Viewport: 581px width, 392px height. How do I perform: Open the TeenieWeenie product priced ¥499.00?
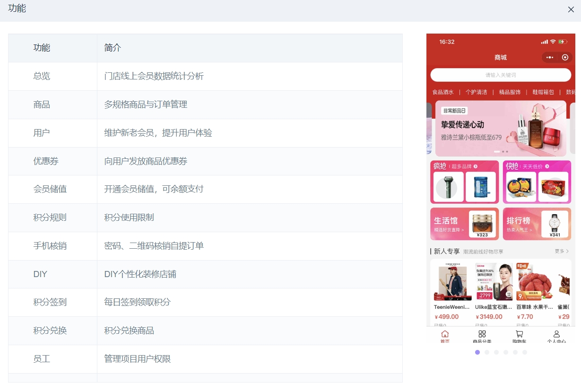452,293
